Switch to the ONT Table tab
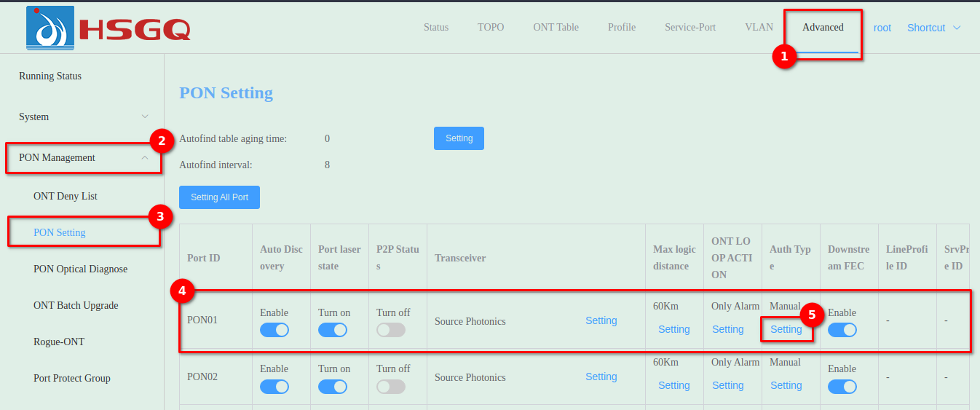The image size is (980, 410). click(x=556, y=27)
